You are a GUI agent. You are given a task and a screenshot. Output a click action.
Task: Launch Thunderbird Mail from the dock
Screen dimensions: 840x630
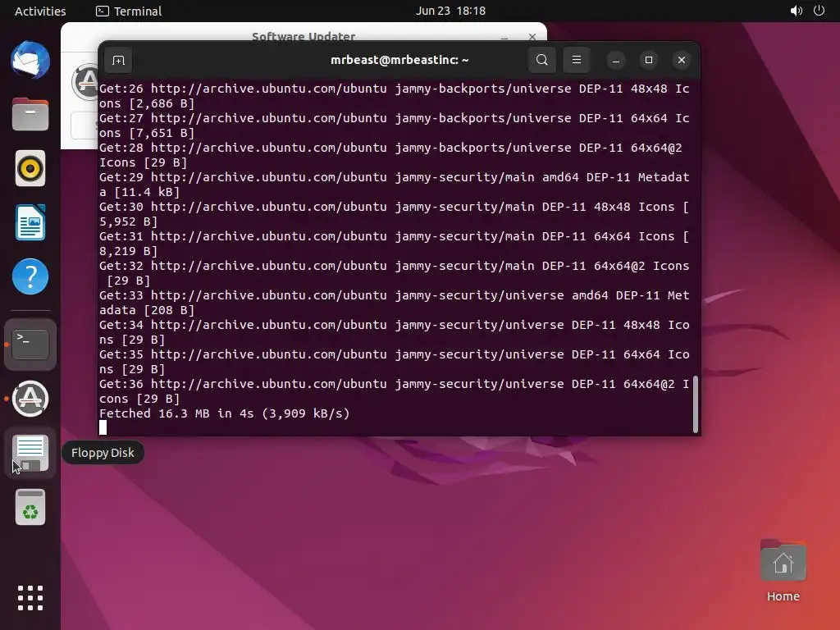click(x=30, y=60)
